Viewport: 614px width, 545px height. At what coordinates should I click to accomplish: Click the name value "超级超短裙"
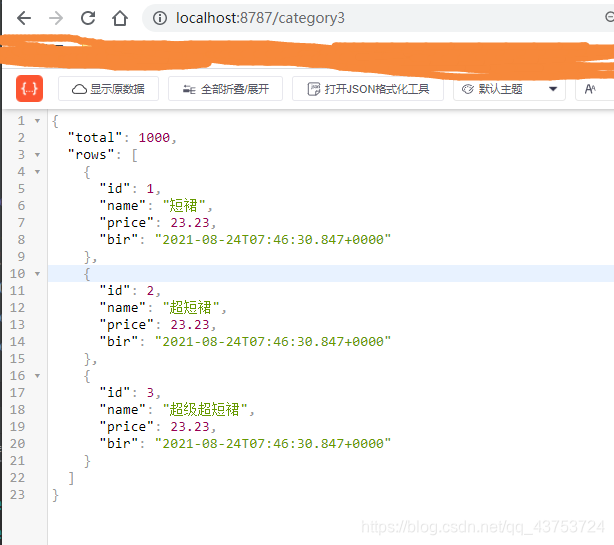[206, 410]
